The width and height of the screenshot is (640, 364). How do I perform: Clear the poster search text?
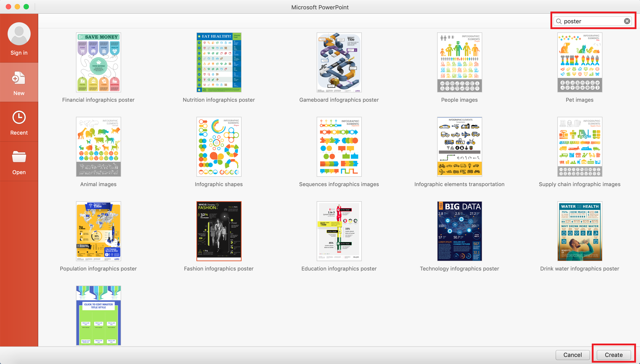click(x=627, y=21)
